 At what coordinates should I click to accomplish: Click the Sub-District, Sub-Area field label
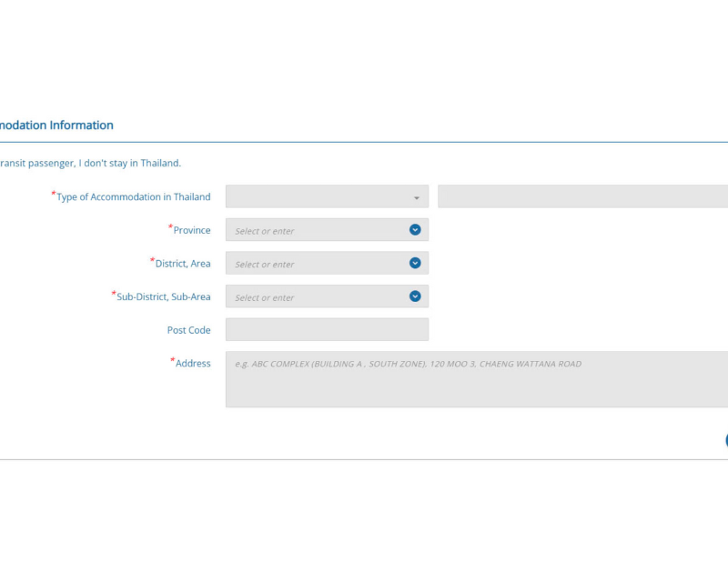(x=163, y=297)
